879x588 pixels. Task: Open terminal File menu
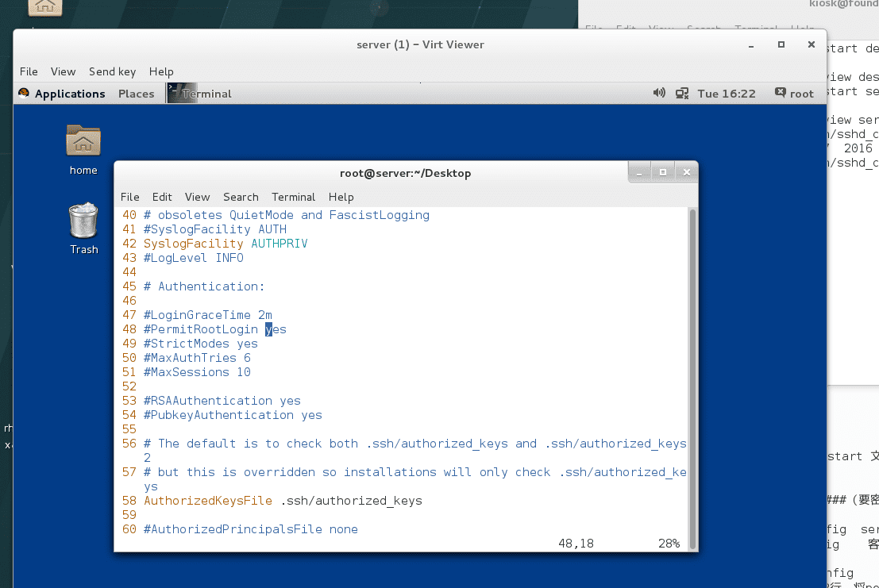(129, 197)
